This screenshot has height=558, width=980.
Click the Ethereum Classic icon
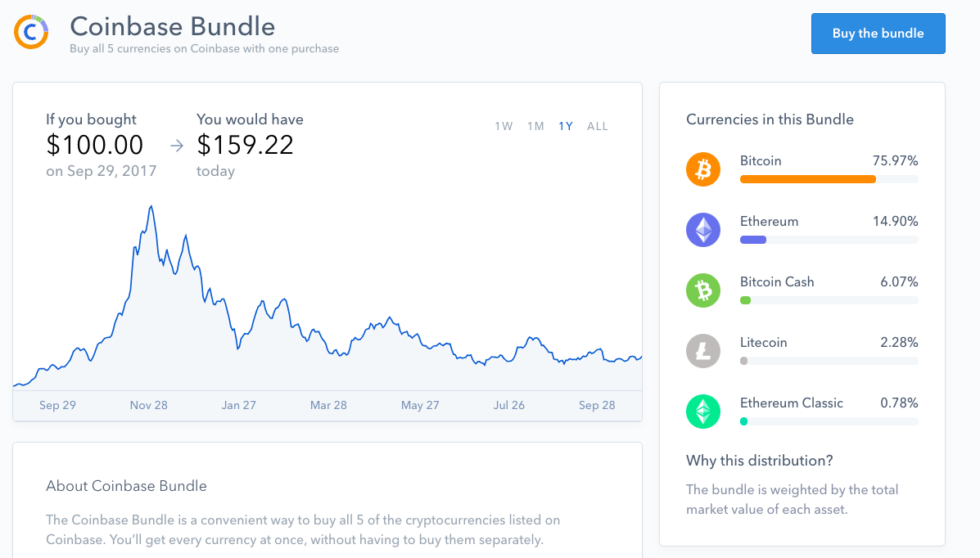[703, 412]
